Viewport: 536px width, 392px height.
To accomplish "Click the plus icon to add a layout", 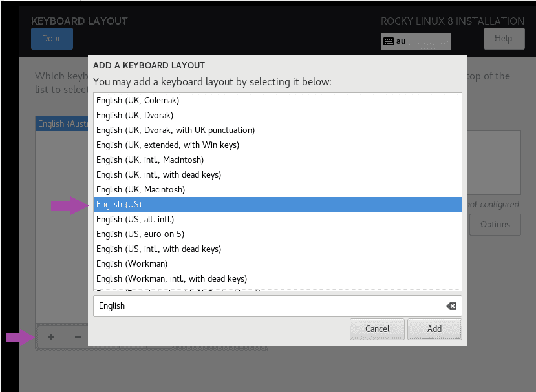I will pos(51,337).
